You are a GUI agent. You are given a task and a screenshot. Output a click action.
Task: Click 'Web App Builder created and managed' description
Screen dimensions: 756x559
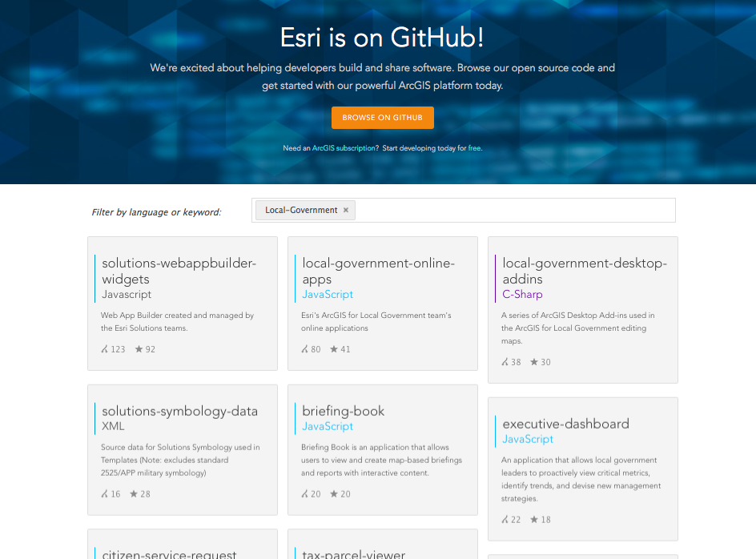tap(177, 322)
